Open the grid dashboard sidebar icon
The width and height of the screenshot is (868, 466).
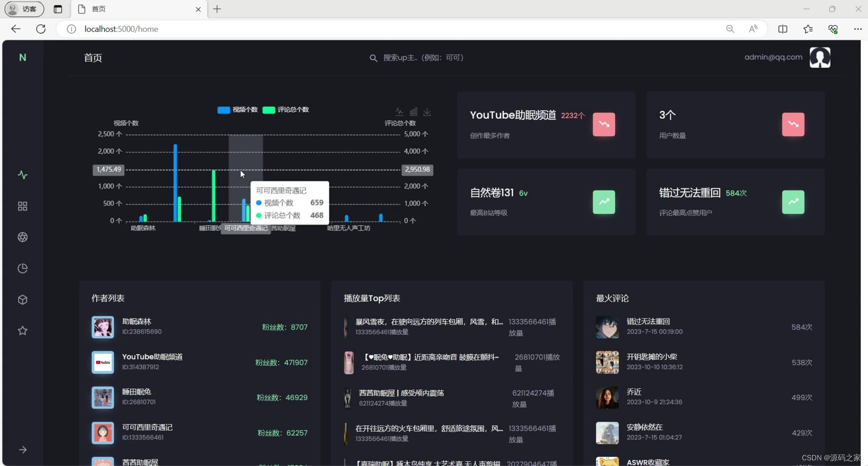pos(22,206)
